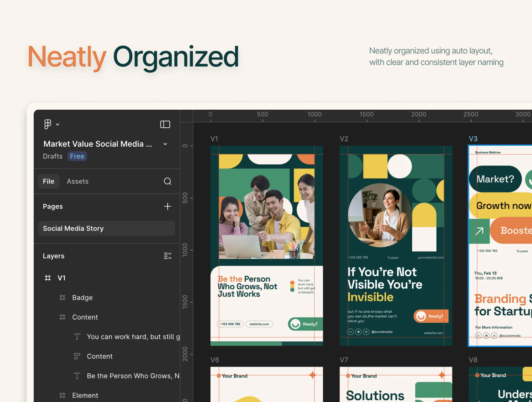The image size is (532, 402).
Task: Select the V2 frame label on canvas
Action: (344, 139)
